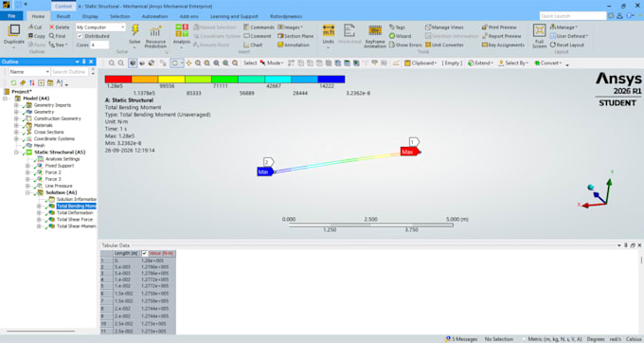
Task: Open the Add-ons ribbon tab
Action: [x=188, y=16]
